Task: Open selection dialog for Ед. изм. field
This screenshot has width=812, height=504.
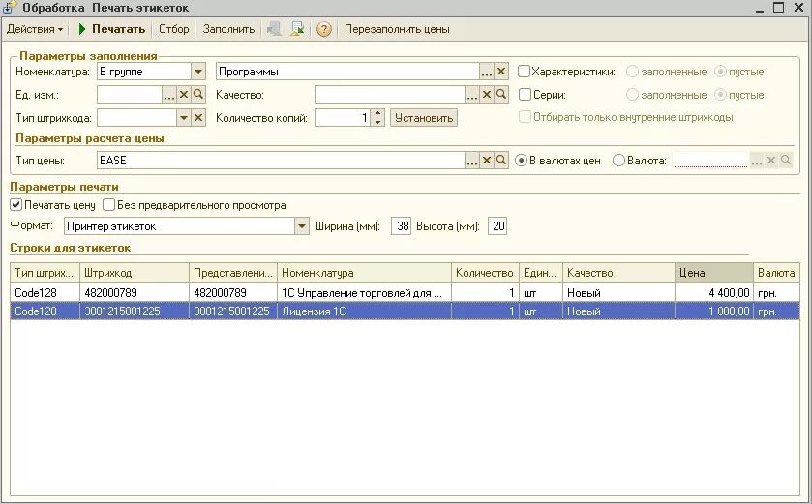Action: 168,95
